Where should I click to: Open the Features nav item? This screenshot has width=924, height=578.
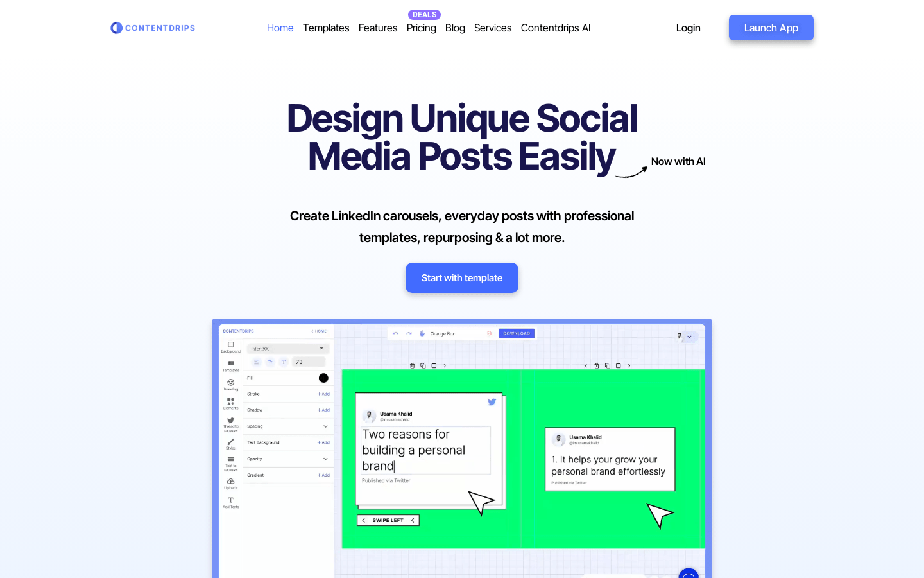(x=378, y=28)
